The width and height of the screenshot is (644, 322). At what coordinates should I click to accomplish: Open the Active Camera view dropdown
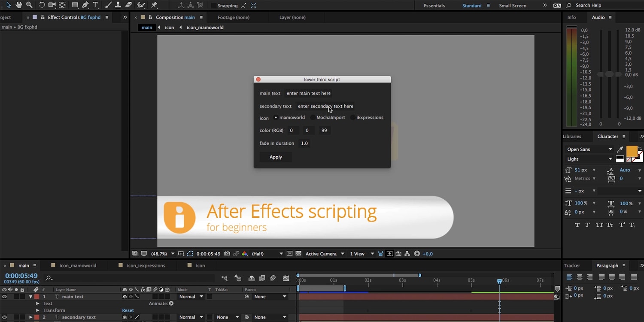(325, 254)
